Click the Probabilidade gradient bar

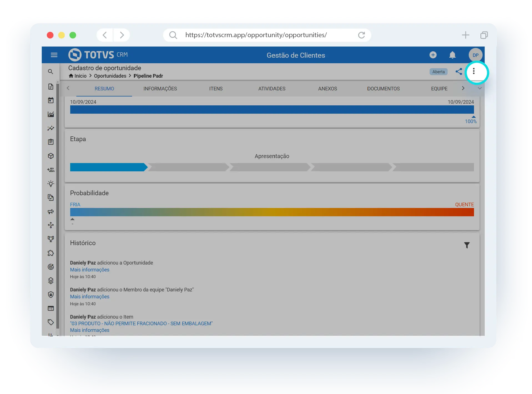point(272,212)
